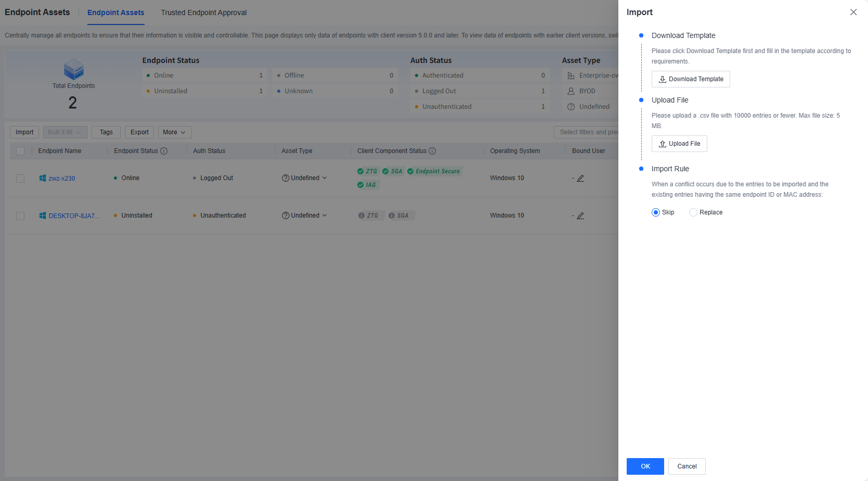Cancel the import dialog
The image size is (868, 481).
coord(687,466)
